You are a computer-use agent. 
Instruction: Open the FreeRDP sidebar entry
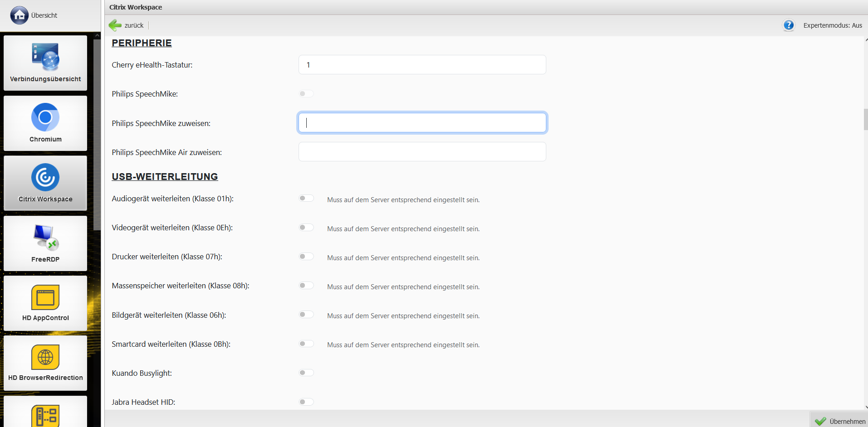click(x=45, y=243)
